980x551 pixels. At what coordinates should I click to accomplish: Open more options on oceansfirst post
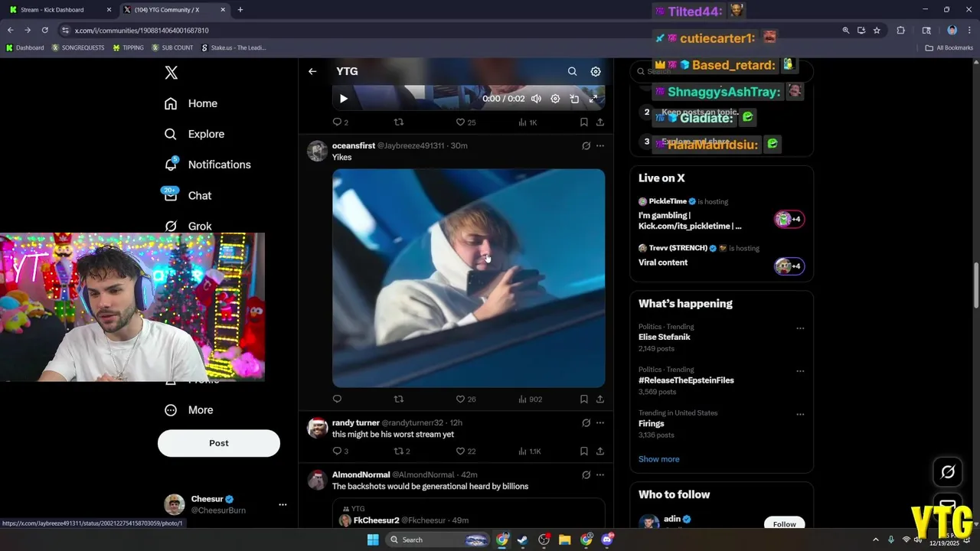(600, 145)
